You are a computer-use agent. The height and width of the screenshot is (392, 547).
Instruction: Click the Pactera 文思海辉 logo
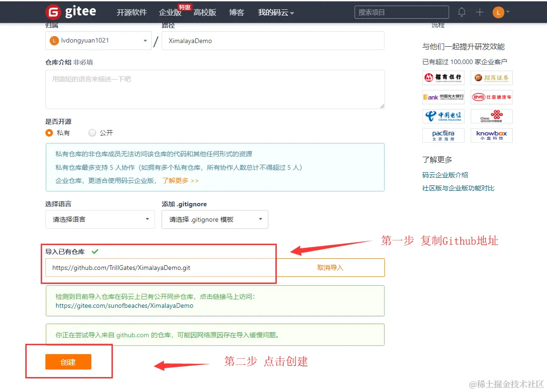tap(444, 135)
